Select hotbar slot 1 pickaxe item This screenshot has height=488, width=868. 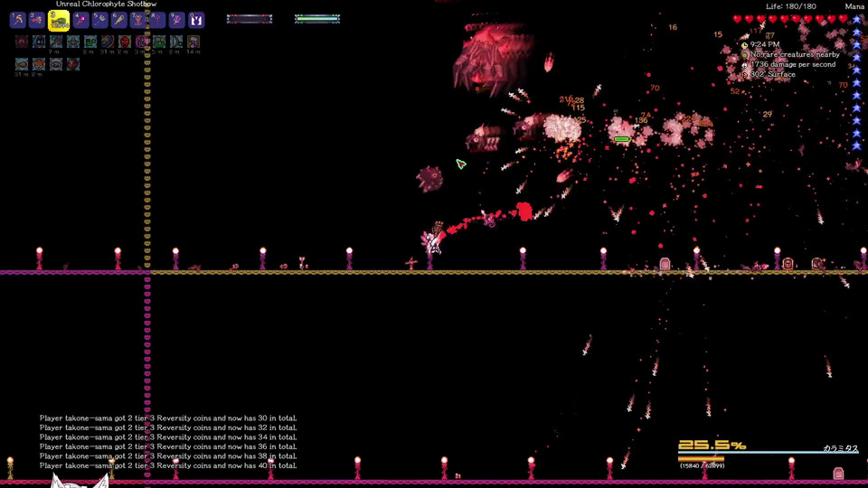tap(18, 21)
